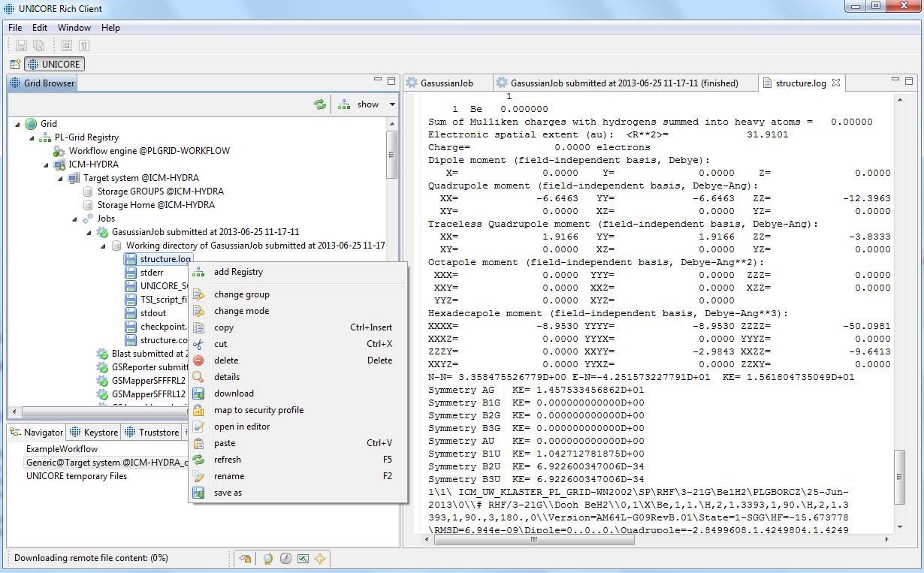Click the hand fast-view icon in status bar

245,559
